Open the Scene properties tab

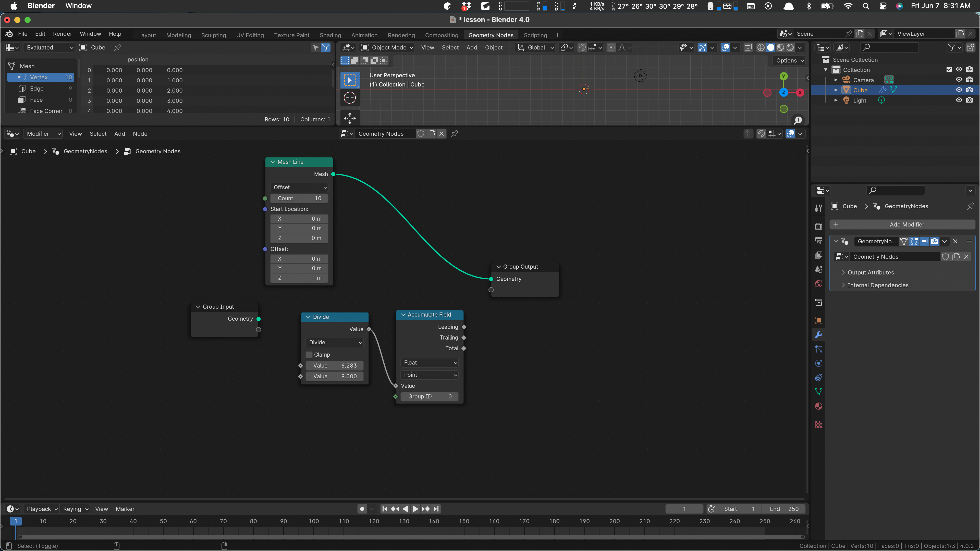tap(819, 269)
